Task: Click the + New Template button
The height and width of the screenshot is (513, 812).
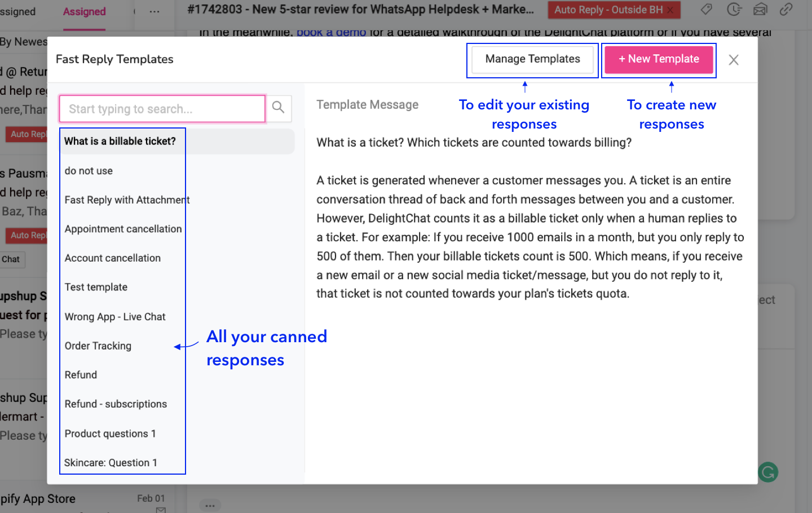Action: [x=659, y=59]
